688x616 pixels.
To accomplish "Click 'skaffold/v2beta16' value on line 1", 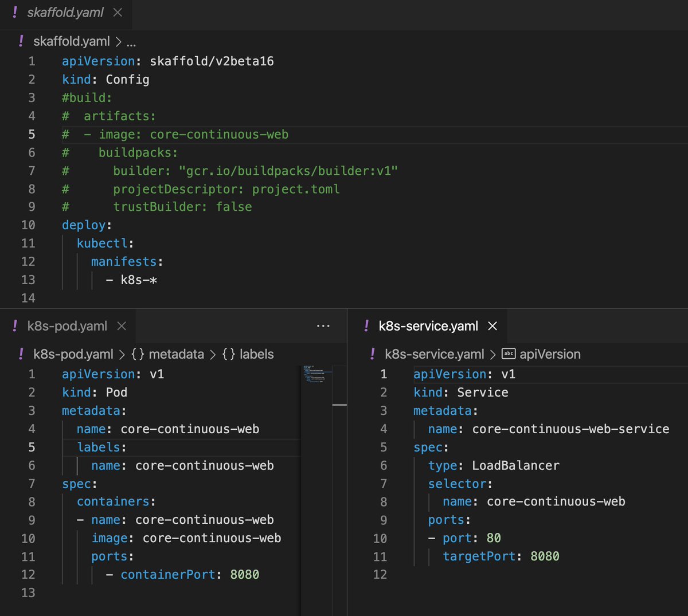I will 212,61.
